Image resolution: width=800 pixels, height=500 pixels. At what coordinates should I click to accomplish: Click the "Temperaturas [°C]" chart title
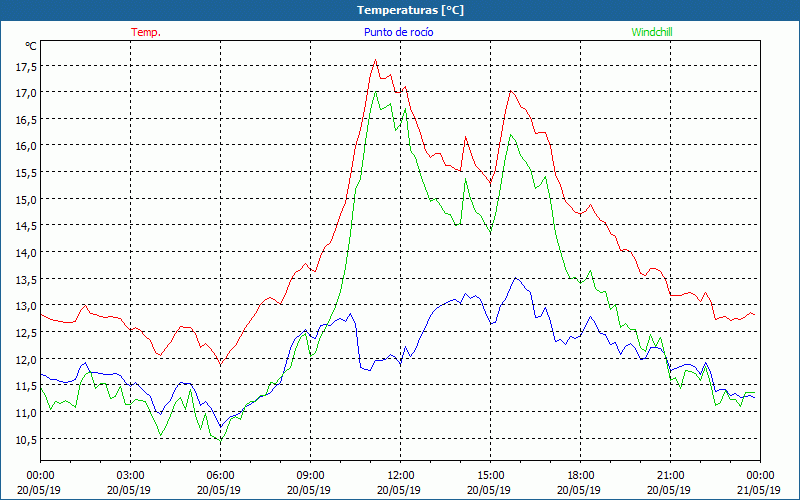coord(410,10)
